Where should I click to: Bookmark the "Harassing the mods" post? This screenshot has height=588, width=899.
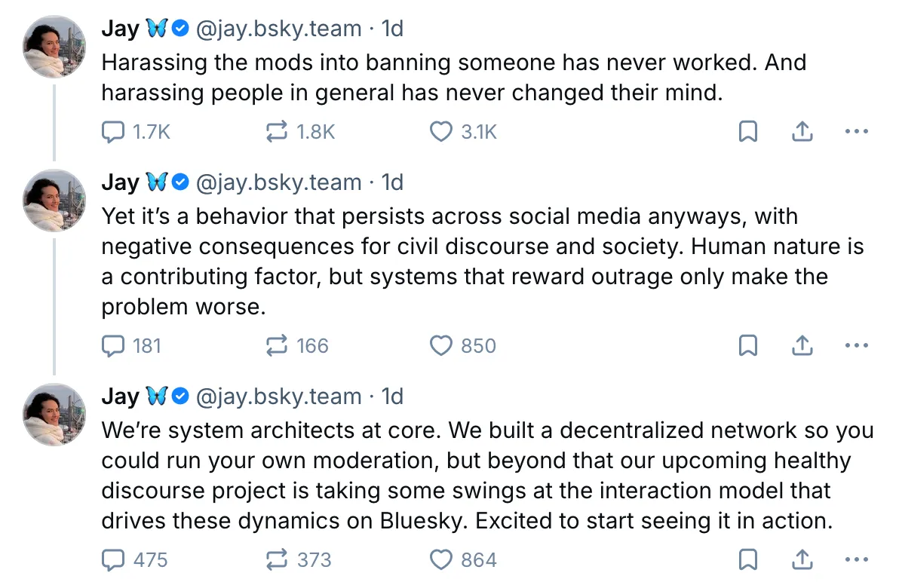(x=747, y=133)
